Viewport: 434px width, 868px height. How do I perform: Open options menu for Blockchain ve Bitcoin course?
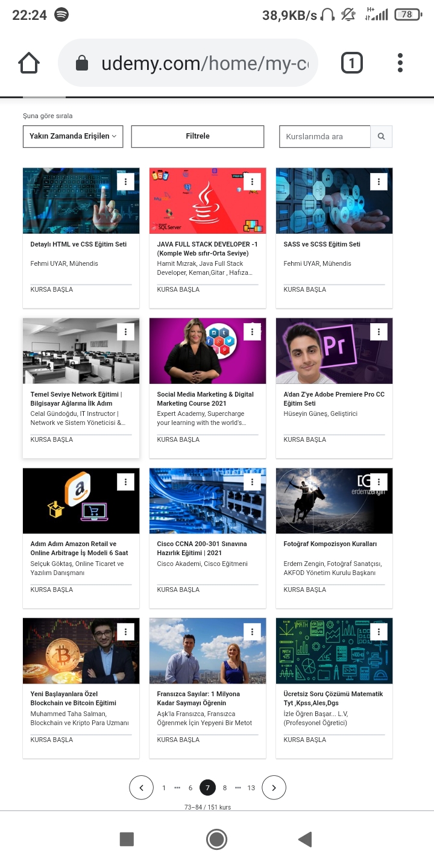click(x=125, y=631)
